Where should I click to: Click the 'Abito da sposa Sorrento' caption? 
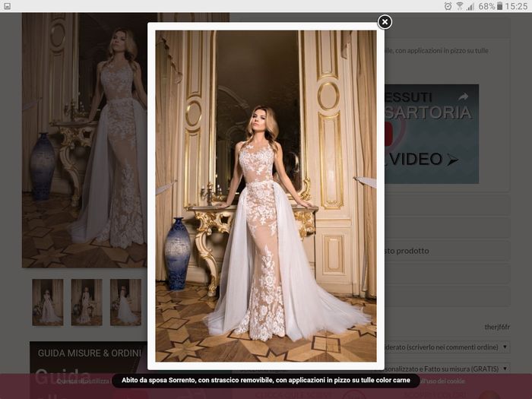(x=265, y=381)
